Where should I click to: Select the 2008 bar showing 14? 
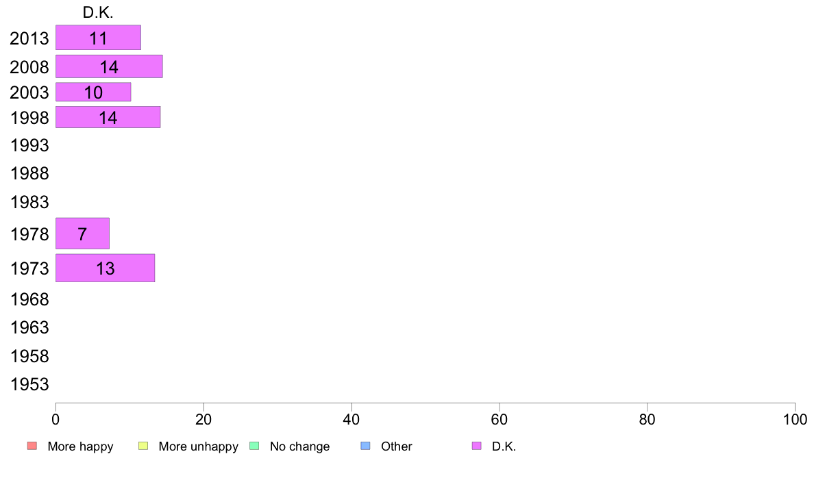[109, 66]
